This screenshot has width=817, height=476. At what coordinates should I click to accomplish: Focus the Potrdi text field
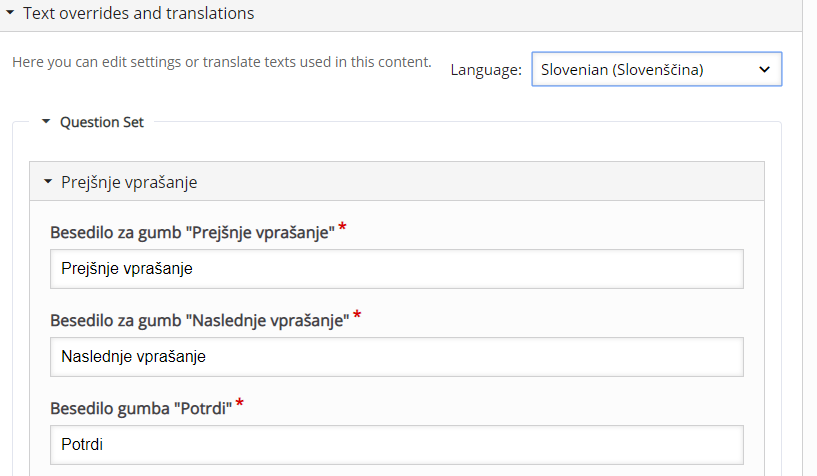click(x=397, y=445)
